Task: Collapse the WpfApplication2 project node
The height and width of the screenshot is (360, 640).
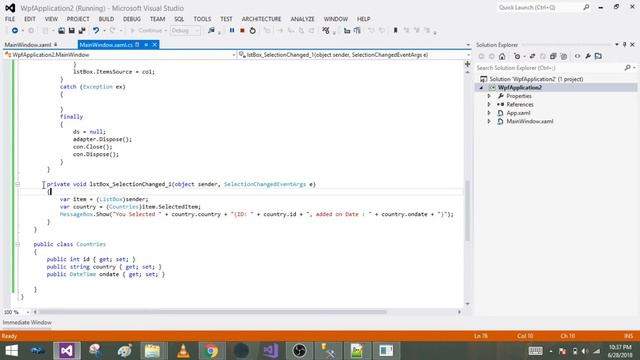Action: tap(482, 87)
